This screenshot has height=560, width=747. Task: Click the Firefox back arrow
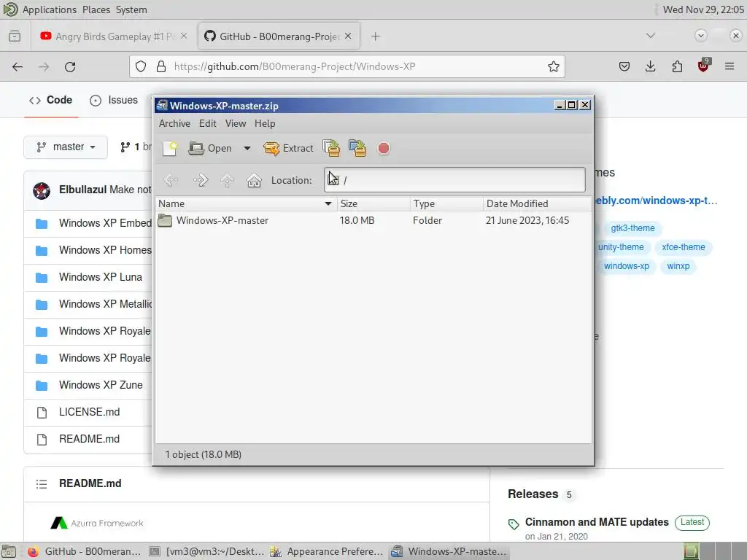point(18,66)
